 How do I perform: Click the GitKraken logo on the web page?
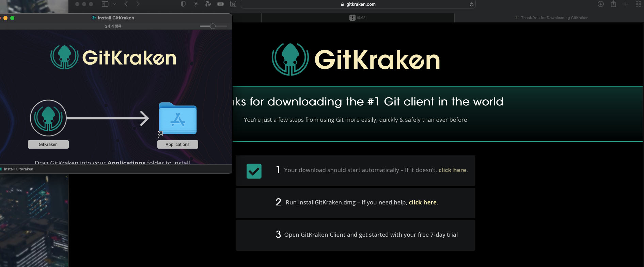tap(356, 60)
